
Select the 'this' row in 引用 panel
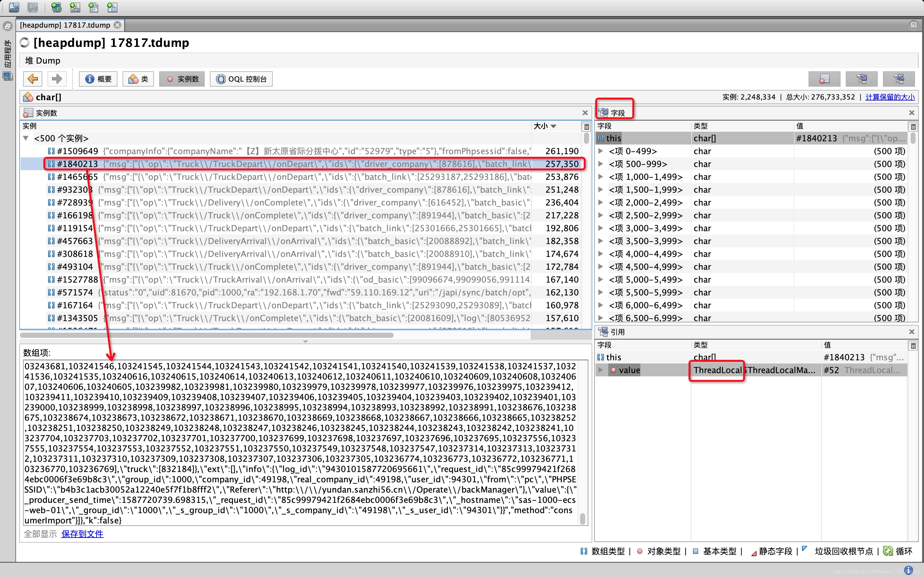751,357
